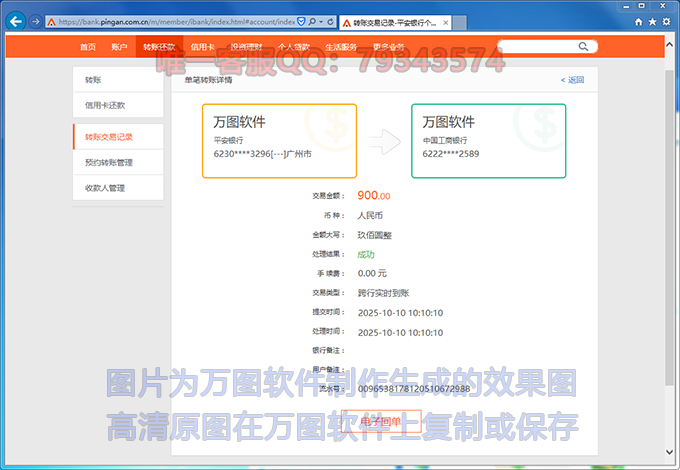Open the address bar search dropdown arrow
The image size is (680, 470).
tap(320, 21)
